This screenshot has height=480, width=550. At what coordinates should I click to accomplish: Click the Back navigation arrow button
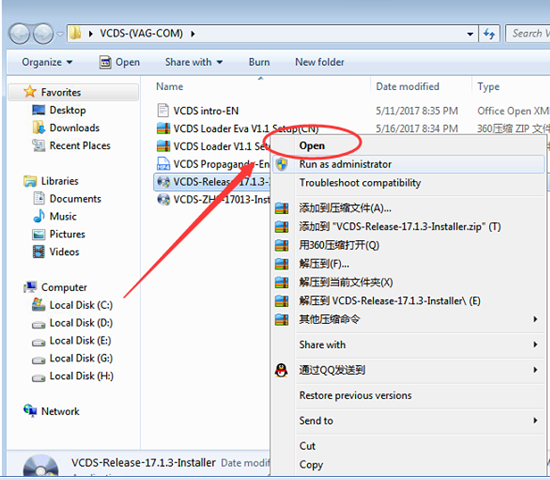(19, 34)
